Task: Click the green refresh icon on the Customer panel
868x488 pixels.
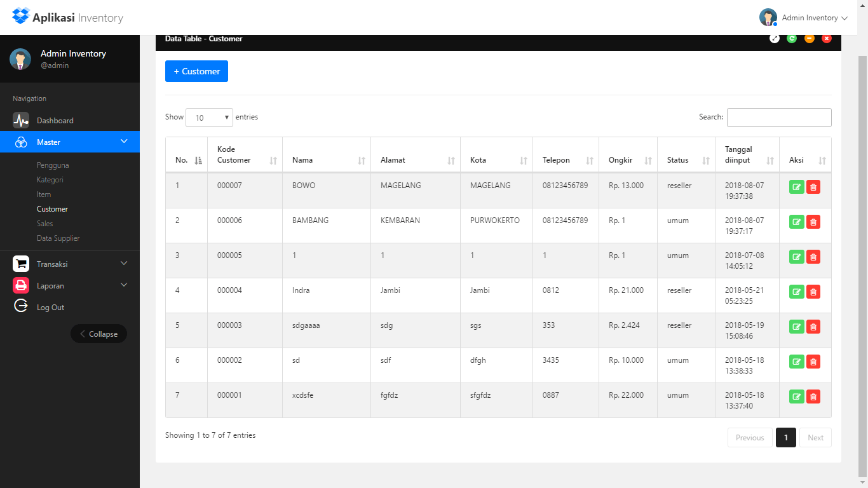Action: click(792, 38)
